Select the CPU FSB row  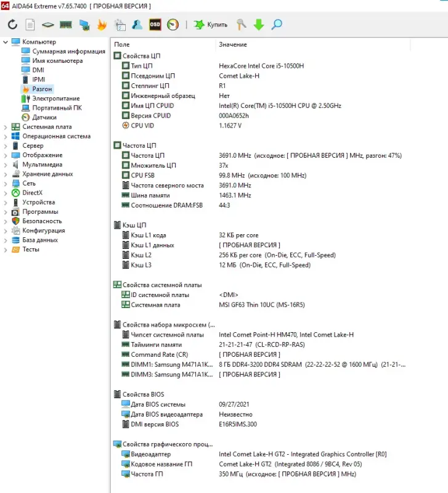[x=261, y=176]
